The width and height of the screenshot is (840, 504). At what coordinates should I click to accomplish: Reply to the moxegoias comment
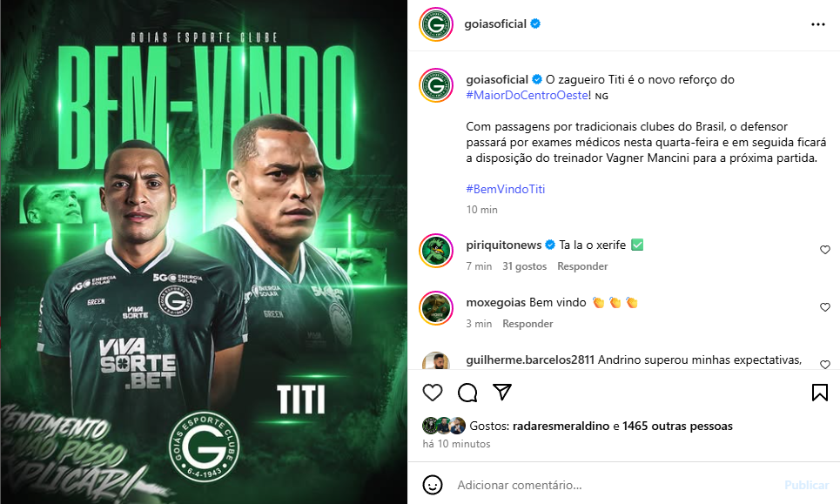pos(528,324)
